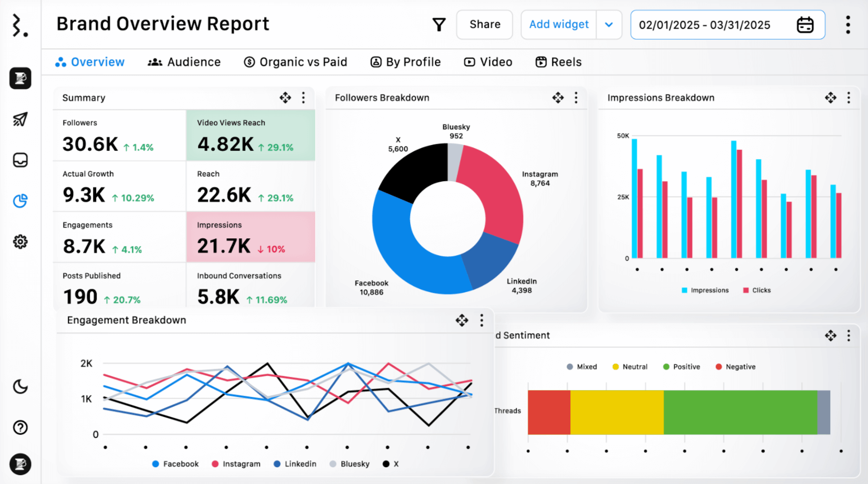Image resolution: width=868 pixels, height=484 pixels.
Task: Click the Engagement Breakdown move handle icon
Action: tap(462, 320)
